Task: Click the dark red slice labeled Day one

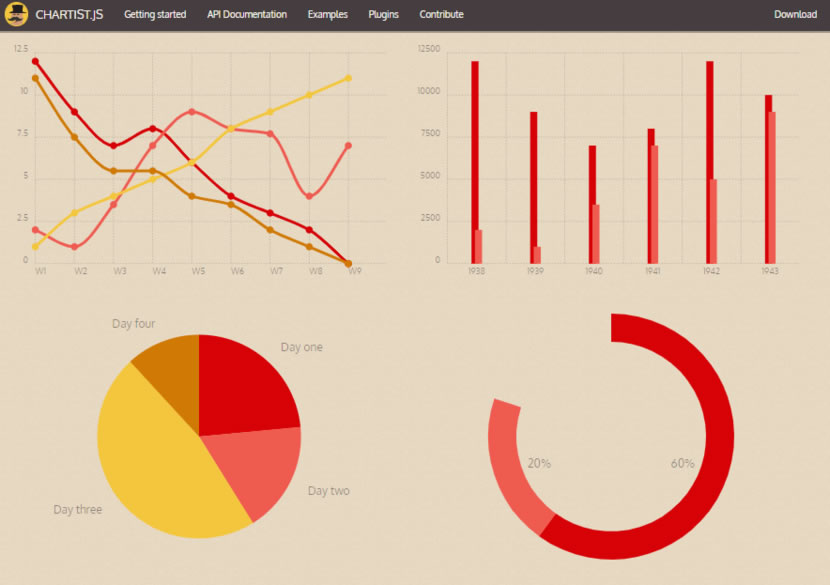Action: (x=243, y=389)
